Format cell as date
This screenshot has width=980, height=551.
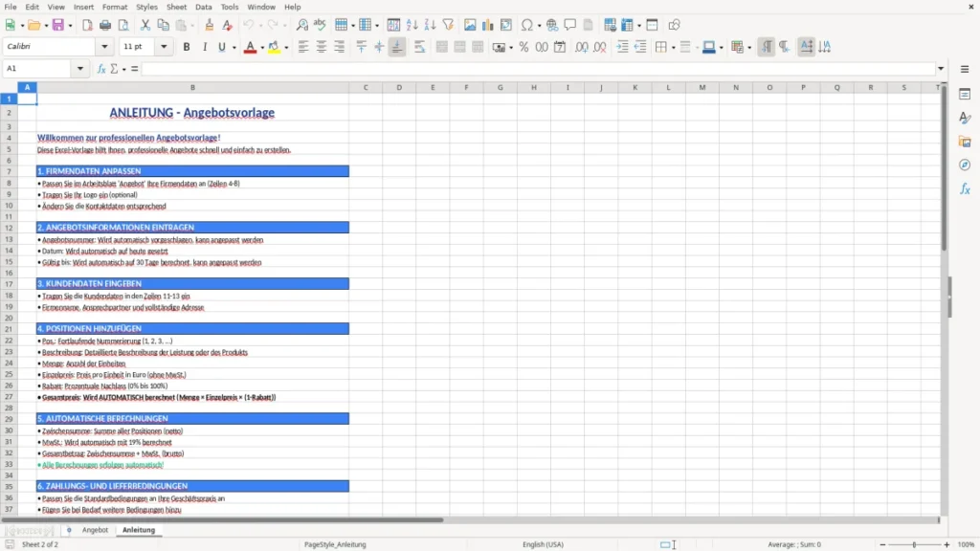tap(560, 47)
